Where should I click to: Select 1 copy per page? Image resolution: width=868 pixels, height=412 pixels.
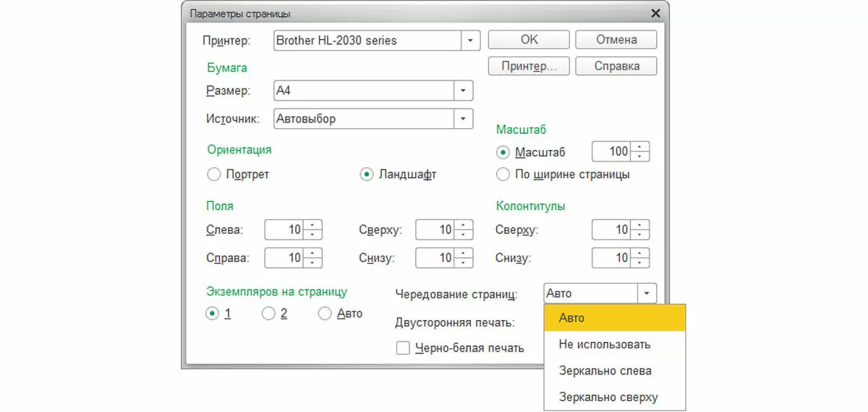pos(213,314)
